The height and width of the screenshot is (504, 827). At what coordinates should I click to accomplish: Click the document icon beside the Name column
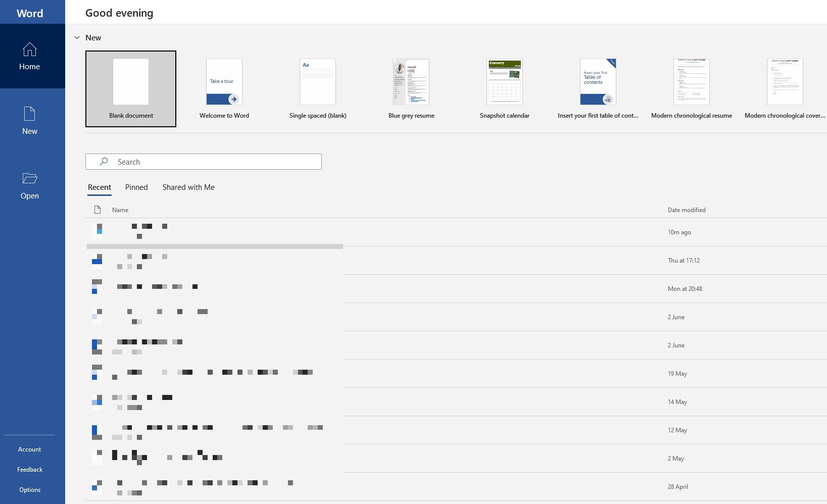tap(98, 210)
